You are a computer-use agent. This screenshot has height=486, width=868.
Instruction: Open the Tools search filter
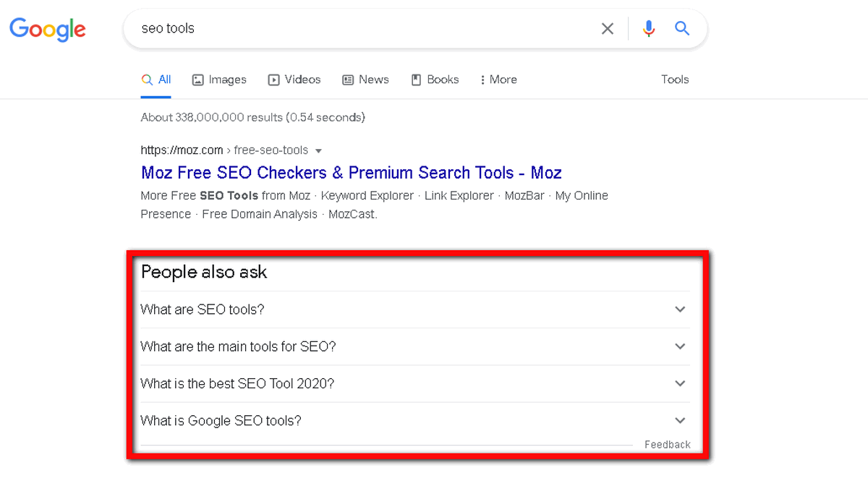tap(675, 80)
